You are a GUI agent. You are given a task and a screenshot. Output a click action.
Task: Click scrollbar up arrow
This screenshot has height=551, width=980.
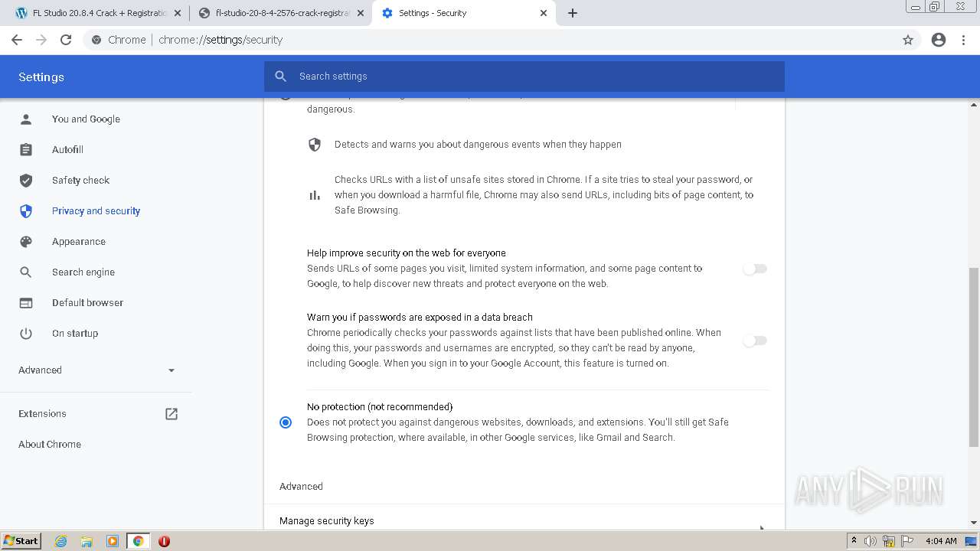click(974, 103)
